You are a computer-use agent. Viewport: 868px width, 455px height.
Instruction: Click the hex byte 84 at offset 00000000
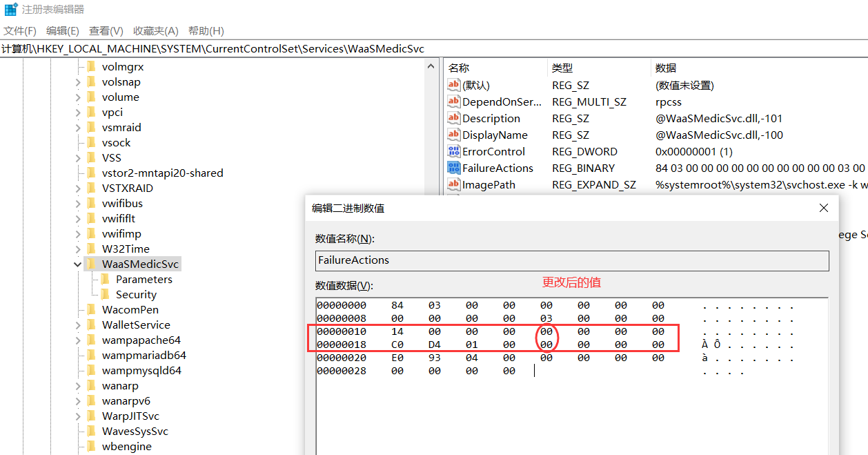(x=397, y=305)
